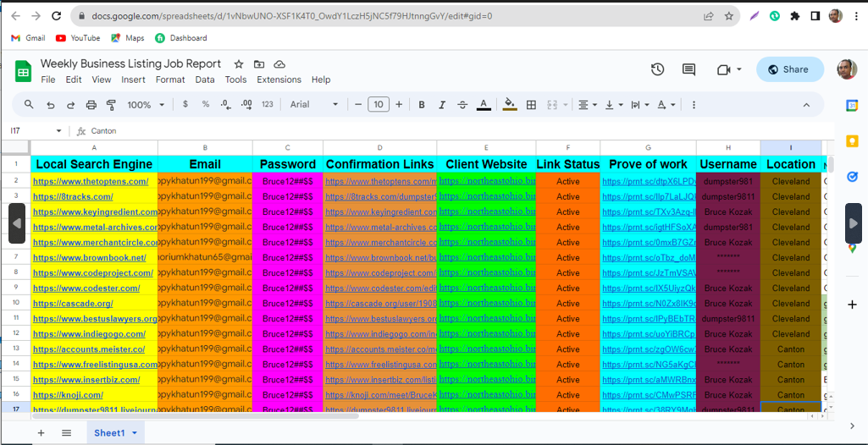This screenshot has height=445, width=868.
Task: Open the Insert menu
Action: coord(134,80)
